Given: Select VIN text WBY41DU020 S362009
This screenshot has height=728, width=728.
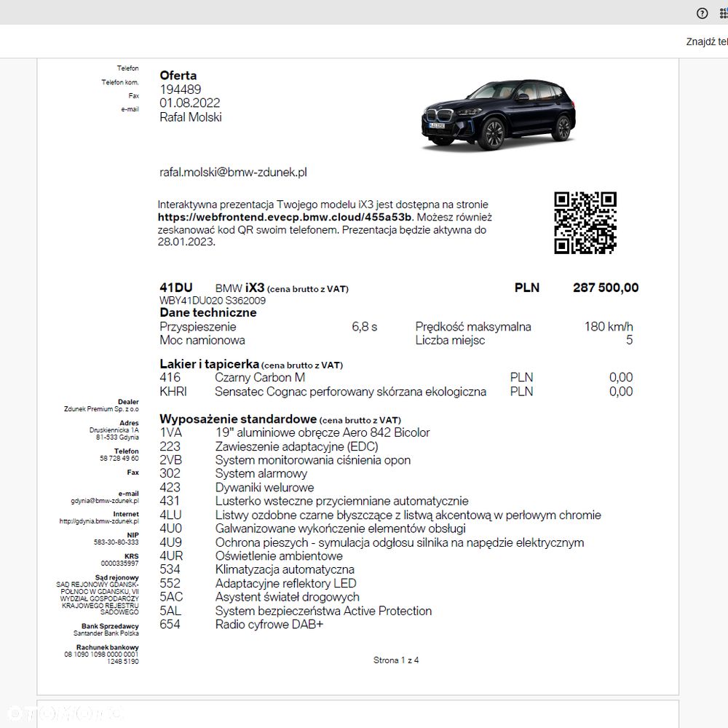Looking at the screenshot, I should [213, 301].
